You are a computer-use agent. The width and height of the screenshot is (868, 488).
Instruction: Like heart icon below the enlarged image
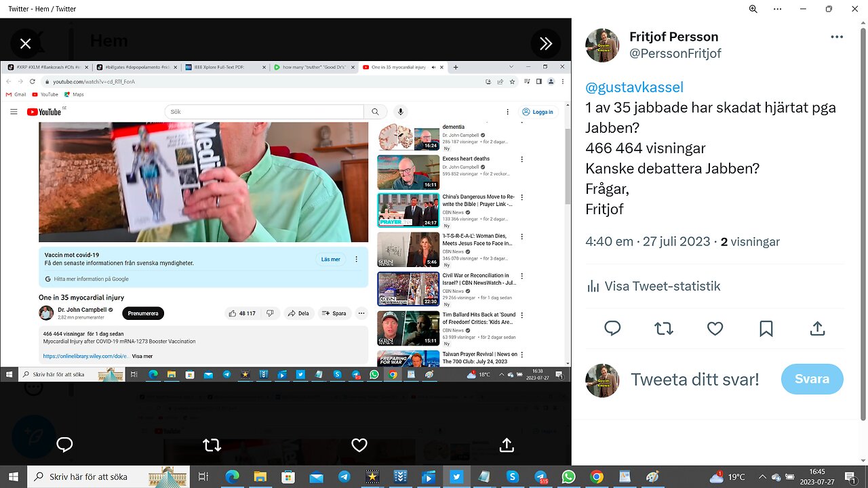(x=359, y=445)
